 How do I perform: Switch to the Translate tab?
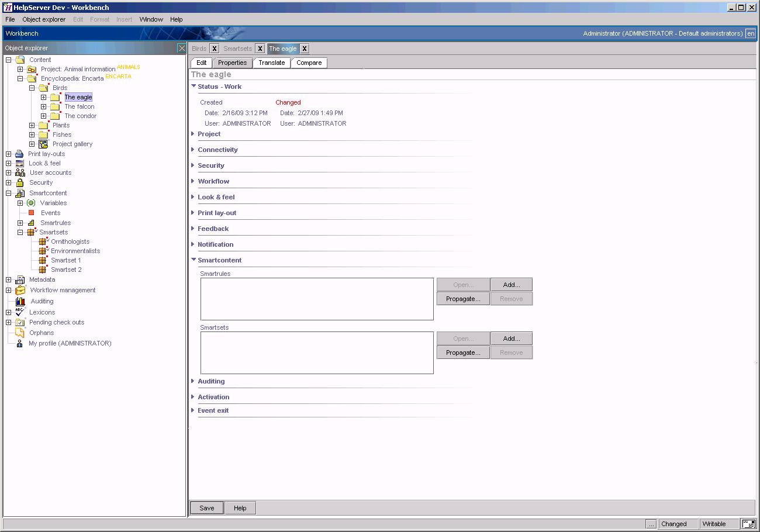point(271,63)
